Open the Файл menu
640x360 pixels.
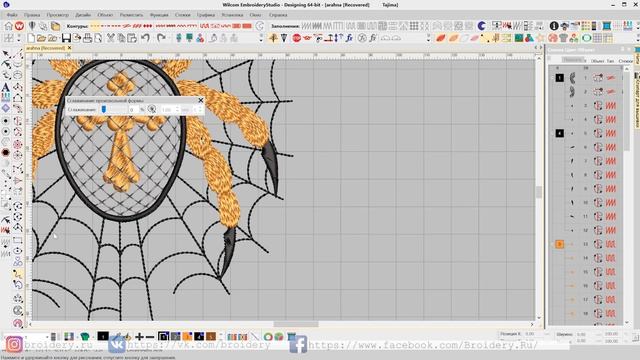coord(12,15)
